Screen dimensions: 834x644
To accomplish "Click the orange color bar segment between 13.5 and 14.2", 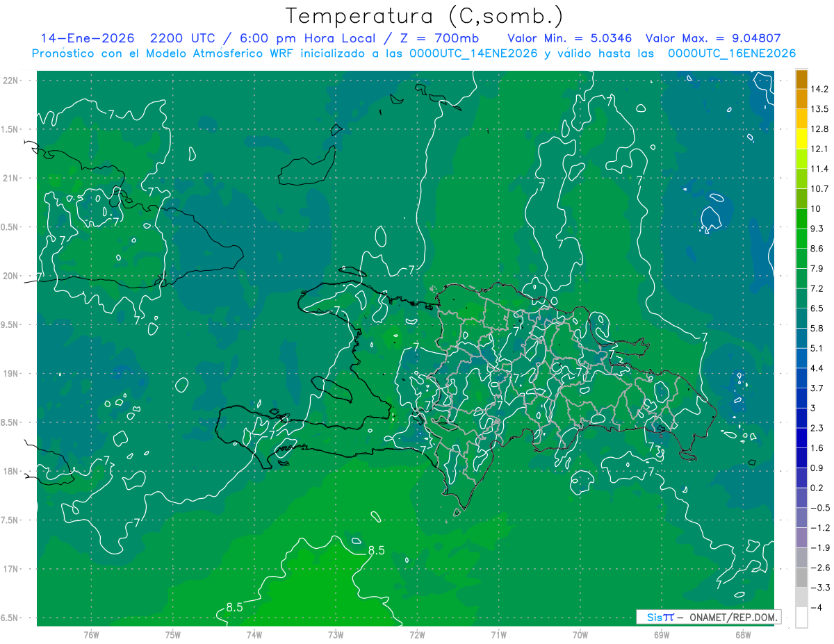I will tap(801, 99).
